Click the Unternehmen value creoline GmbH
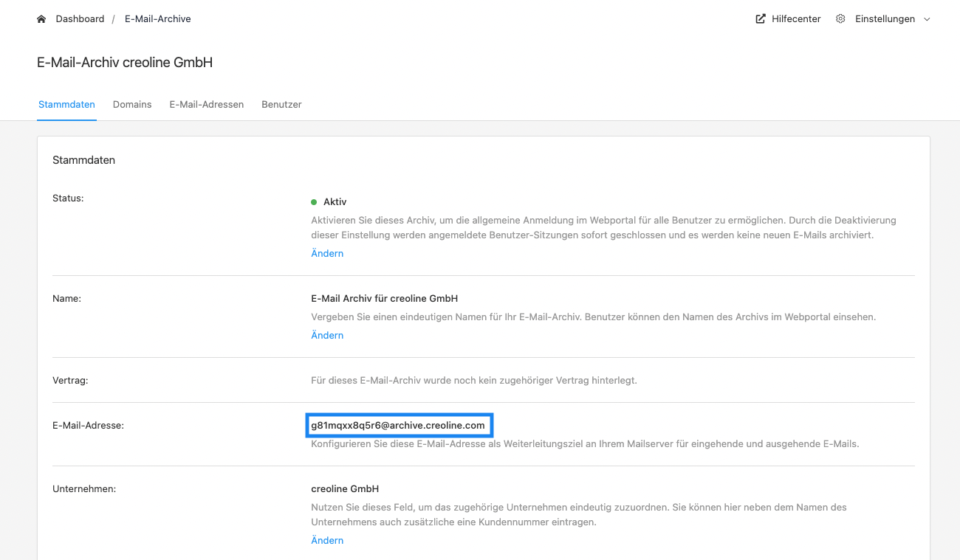The height and width of the screenshot is (560, 960). click(345, 489)
